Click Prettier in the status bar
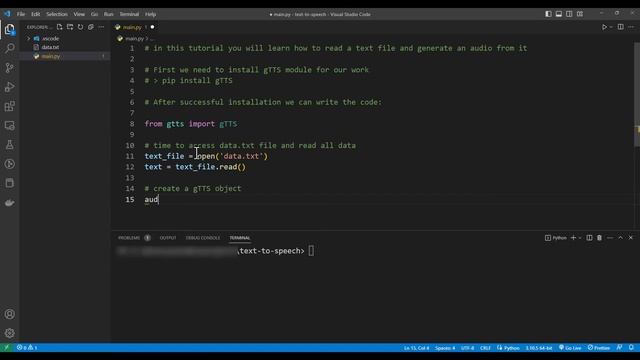 [x=599, y=348]
